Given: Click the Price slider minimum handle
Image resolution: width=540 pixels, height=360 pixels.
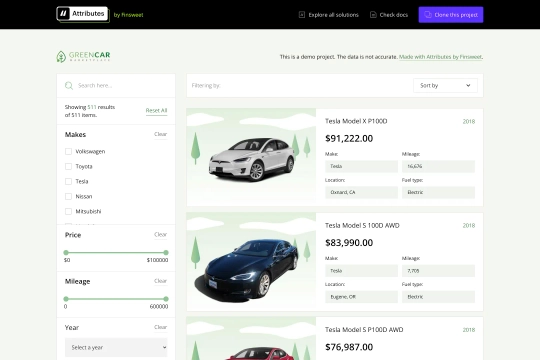Looking at the screenshot, I should click(x=66, y=253).
